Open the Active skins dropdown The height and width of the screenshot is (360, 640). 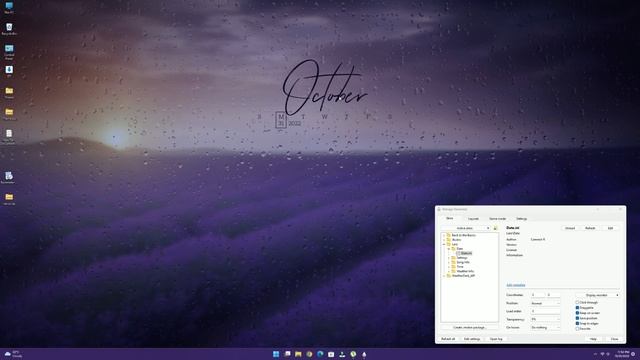pyautogui.click(x=466, y=228)
